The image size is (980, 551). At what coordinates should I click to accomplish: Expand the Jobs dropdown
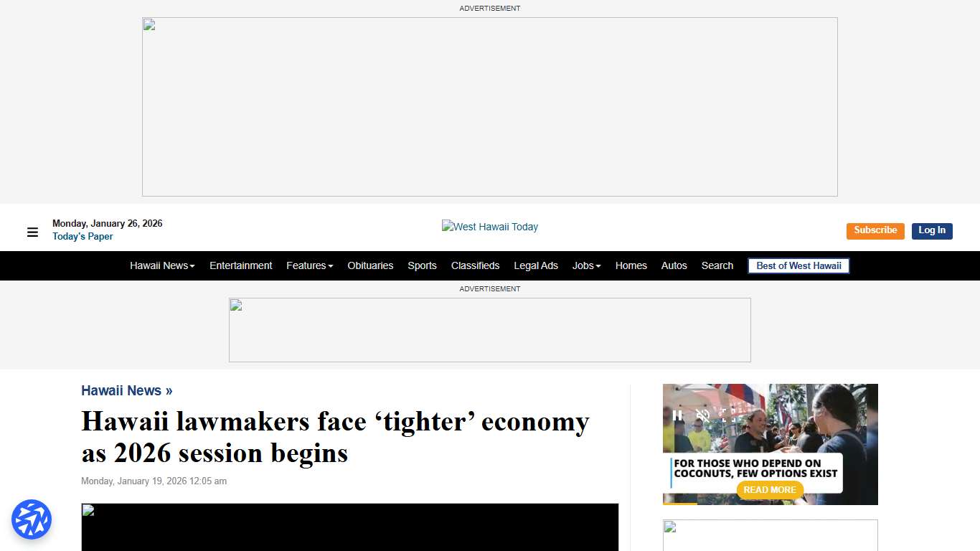[586, 265]
